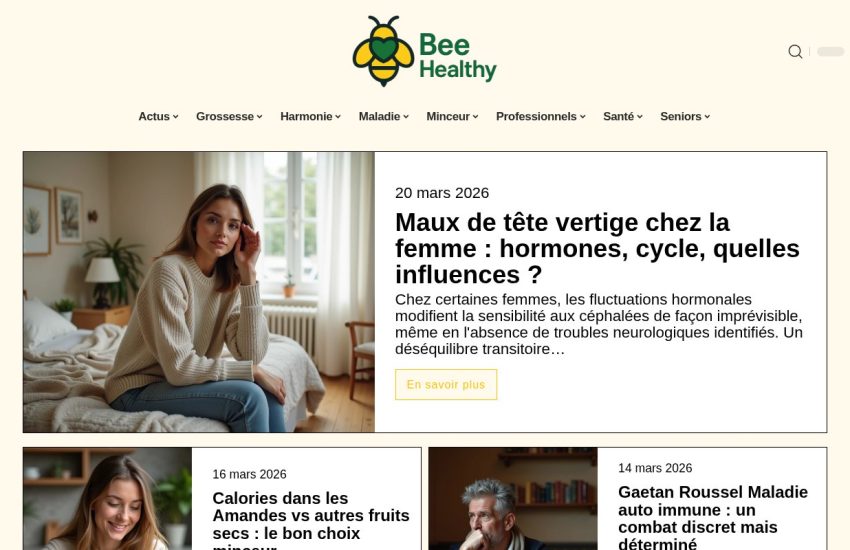Expand the Grossesse dropdown arrow

[260, 117]
